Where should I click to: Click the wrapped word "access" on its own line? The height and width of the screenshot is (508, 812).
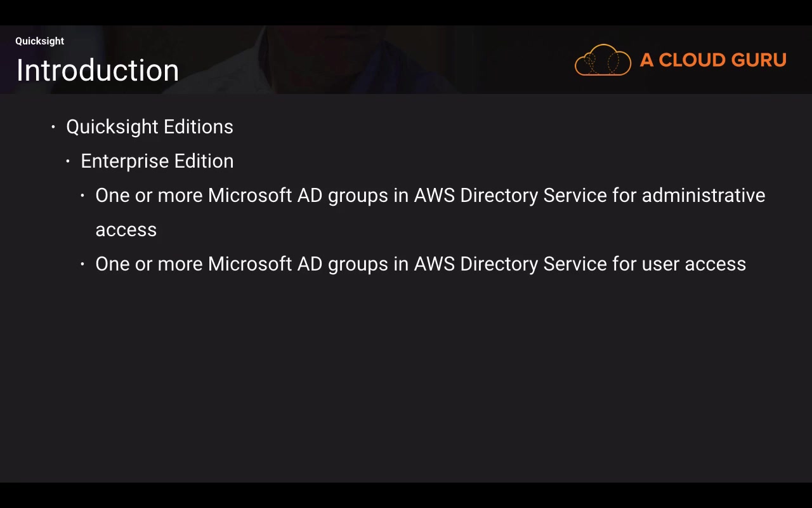[126, 230]
